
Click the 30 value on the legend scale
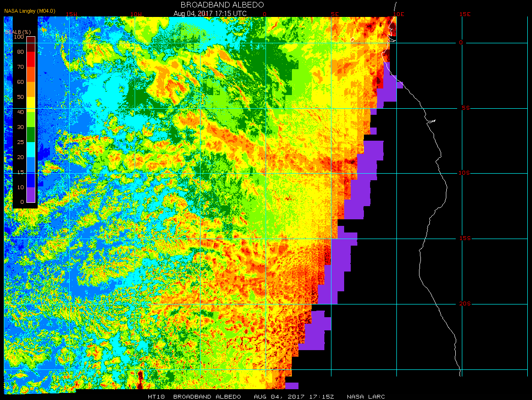pyautogui.click(x=20, y=127)
